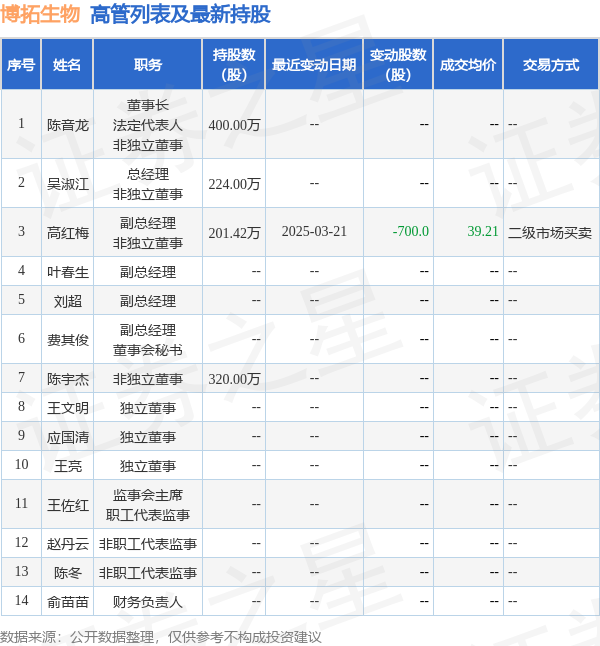Screen dimensions: 600x646
Task: Click the 201.42万 shareholding cell
Action: point(234,233)
